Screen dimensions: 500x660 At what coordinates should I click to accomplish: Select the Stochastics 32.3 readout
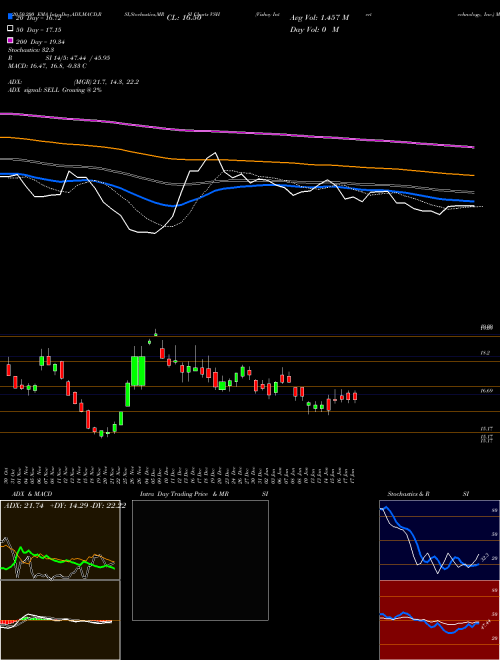30,50
